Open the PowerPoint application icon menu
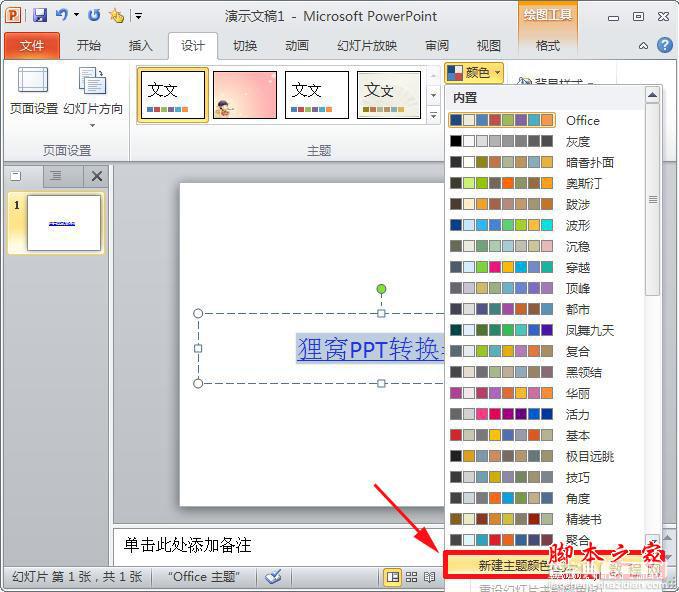Image resolution: width=679 pixels, height=592 pixels. pyautogui.click(x=13, y=16)
